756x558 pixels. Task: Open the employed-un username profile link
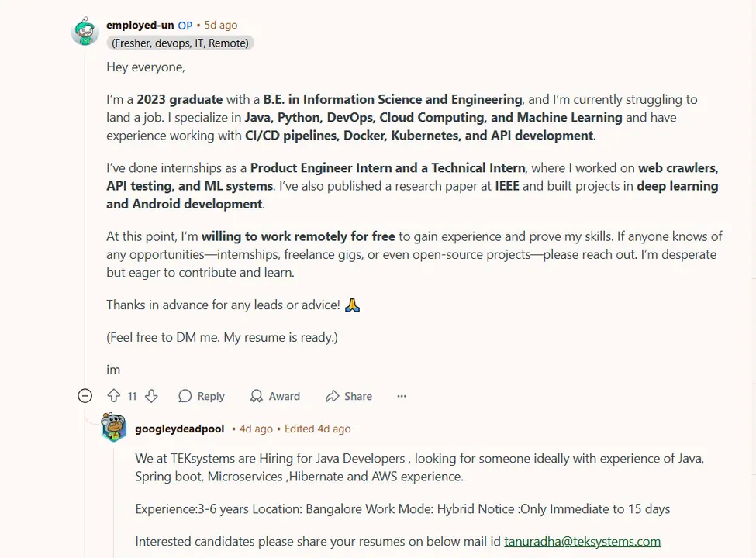pyautogui.click(x=140, y=25)
